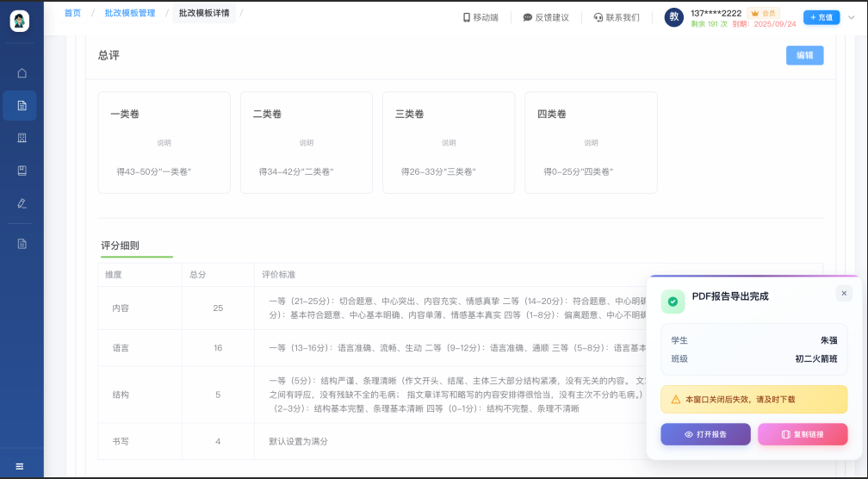Collapse the sidebar with the hamburger icon
The image size is (868, 479).
20,466
